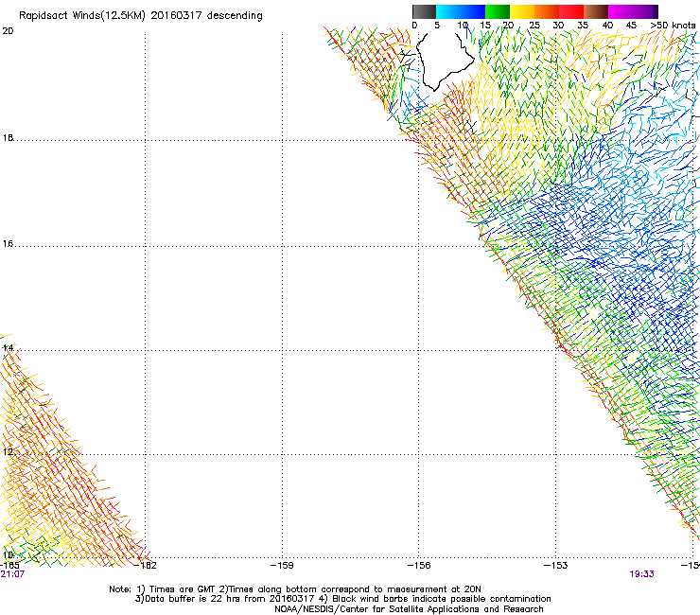700x615 pixels.
Task: Click the '>50 knots' scale label
Action: tap(673, 26)
